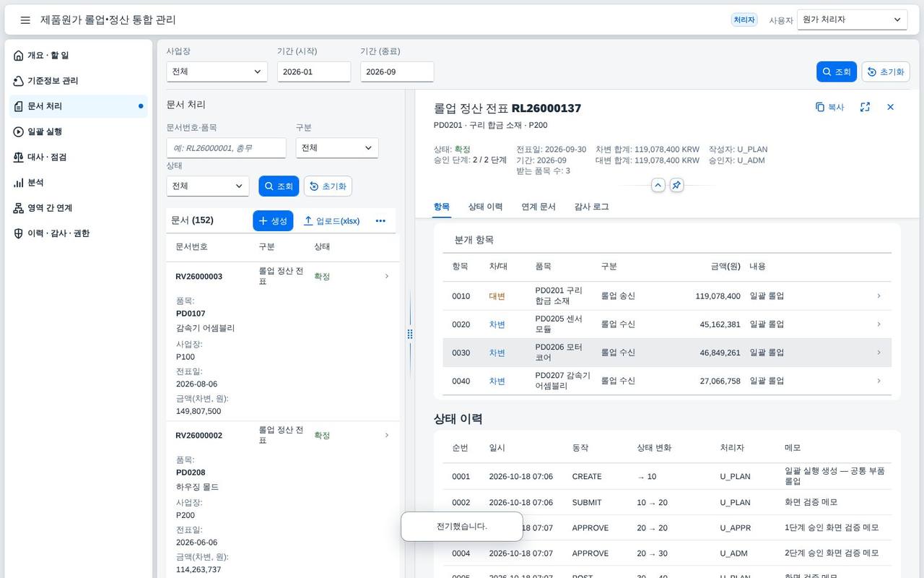Open the 사업장 dropdown
Screen dimensions: 924x578
click(x=217, y=72)
